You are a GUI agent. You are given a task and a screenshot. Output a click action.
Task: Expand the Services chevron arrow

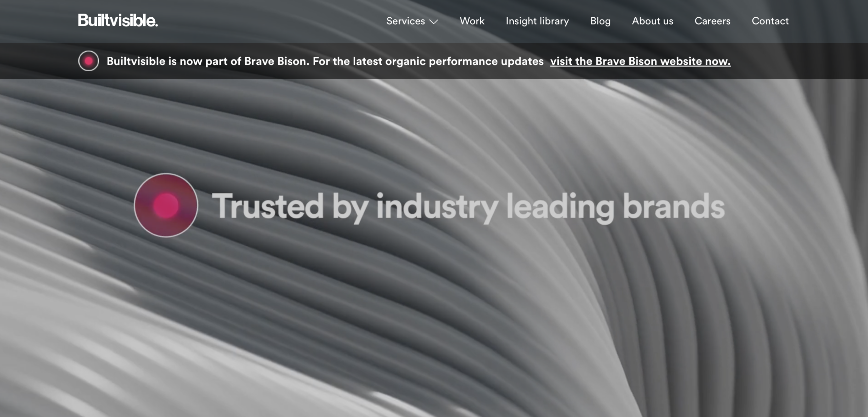click(x=434, y=22)
